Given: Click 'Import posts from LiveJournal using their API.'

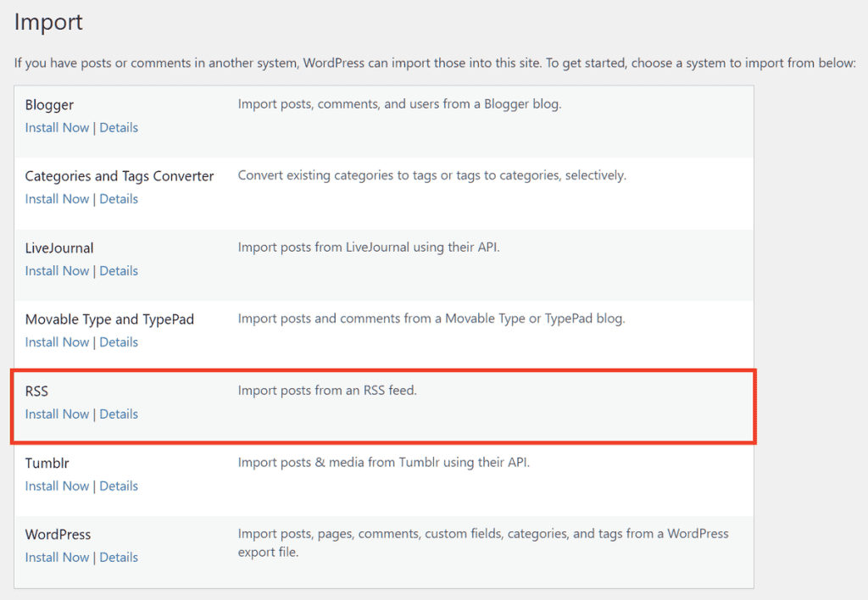Looking at the screenshot, I should [369, 247].
